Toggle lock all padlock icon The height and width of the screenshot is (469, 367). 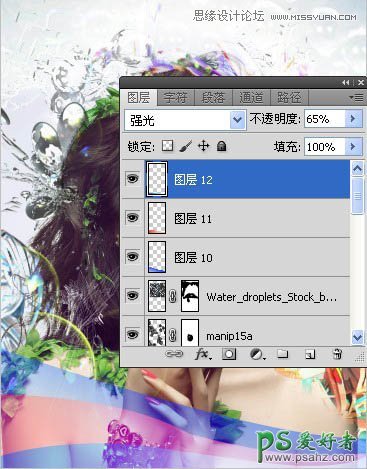point(221,146)
